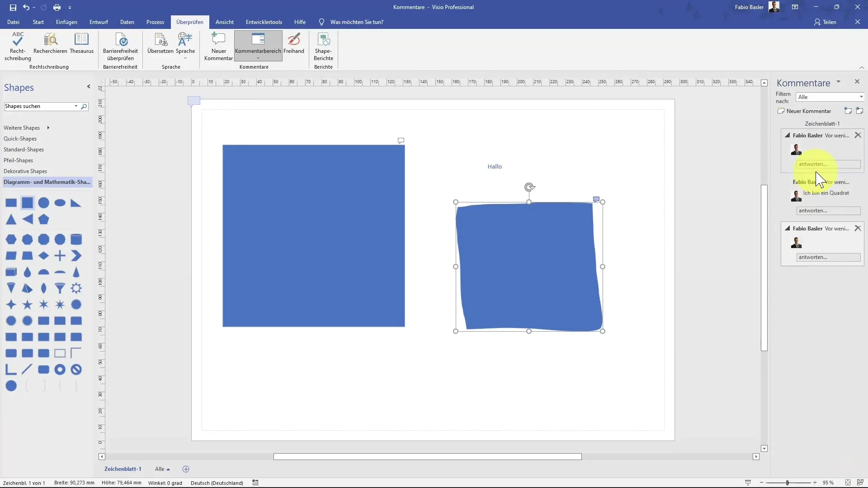Click Neuer Kommentar in the comments pane

point(804,111)
